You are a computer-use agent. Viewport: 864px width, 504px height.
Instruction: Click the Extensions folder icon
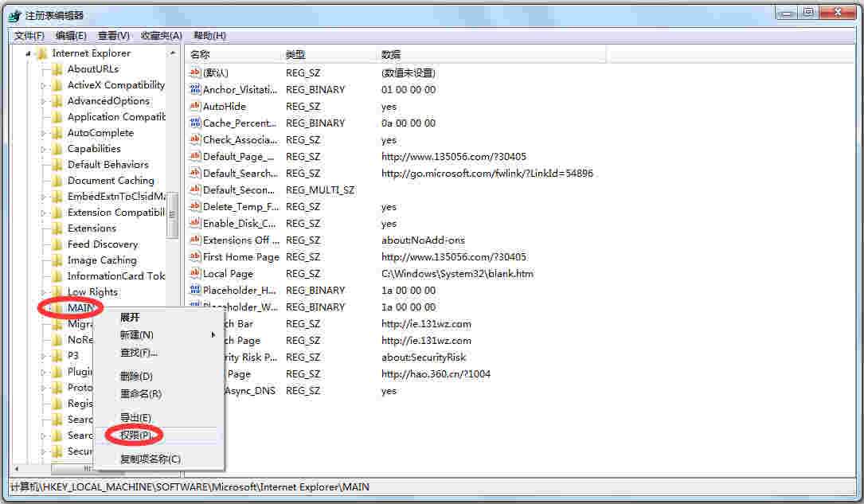[57, 229]
